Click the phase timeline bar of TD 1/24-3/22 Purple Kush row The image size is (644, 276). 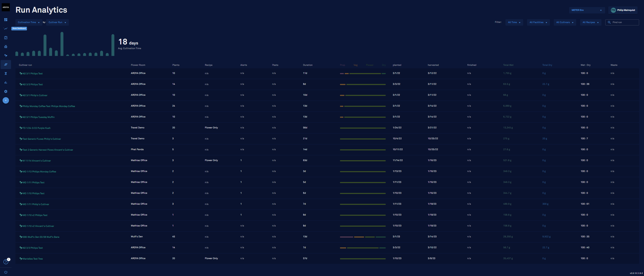click(x=363, y=128)
